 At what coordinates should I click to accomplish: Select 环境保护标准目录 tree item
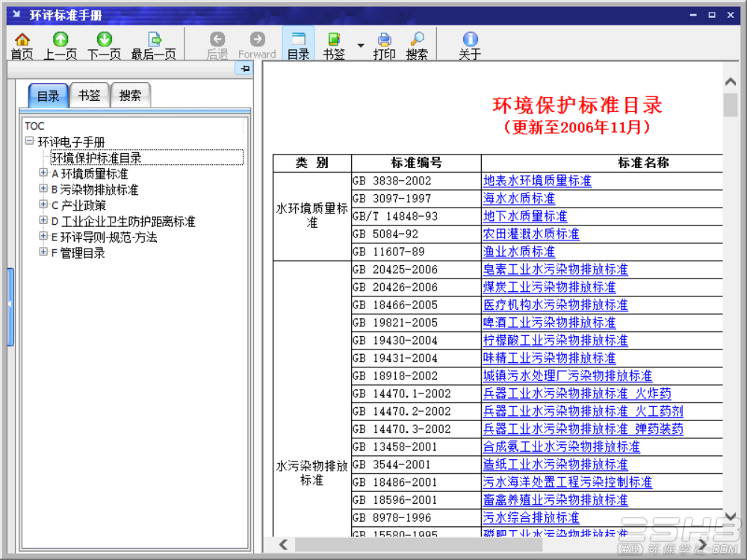click(x=146, y=158)
